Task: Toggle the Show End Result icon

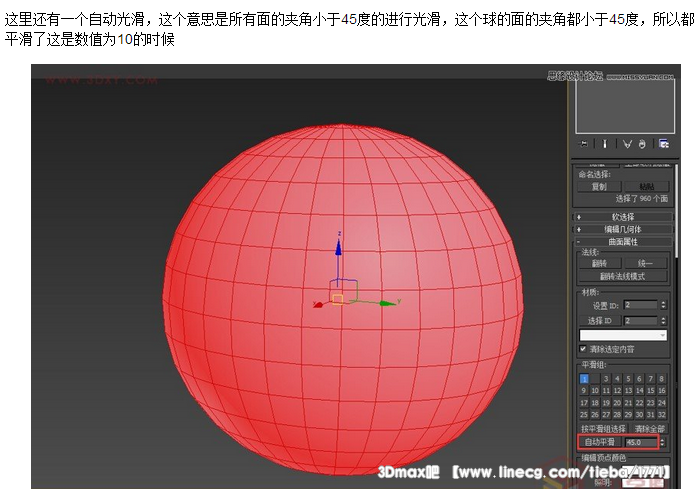Action: click(x=605, y=144)
